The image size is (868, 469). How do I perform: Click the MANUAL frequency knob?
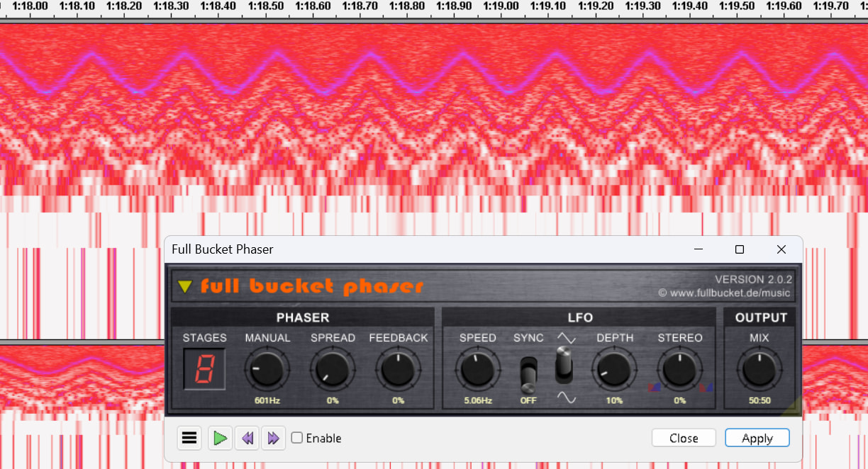pos(267,370)
